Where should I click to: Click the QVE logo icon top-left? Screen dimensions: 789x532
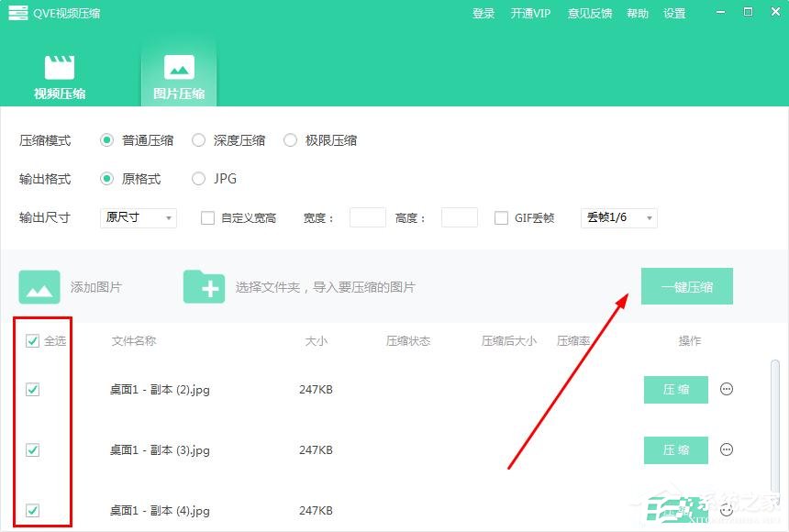pyautogui.click(x=17, y=13)
